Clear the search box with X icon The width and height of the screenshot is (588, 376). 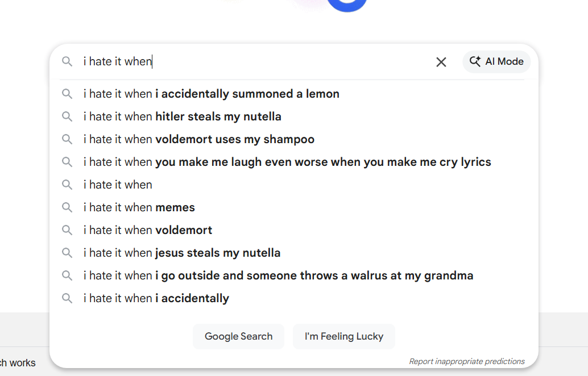point(441,62)
